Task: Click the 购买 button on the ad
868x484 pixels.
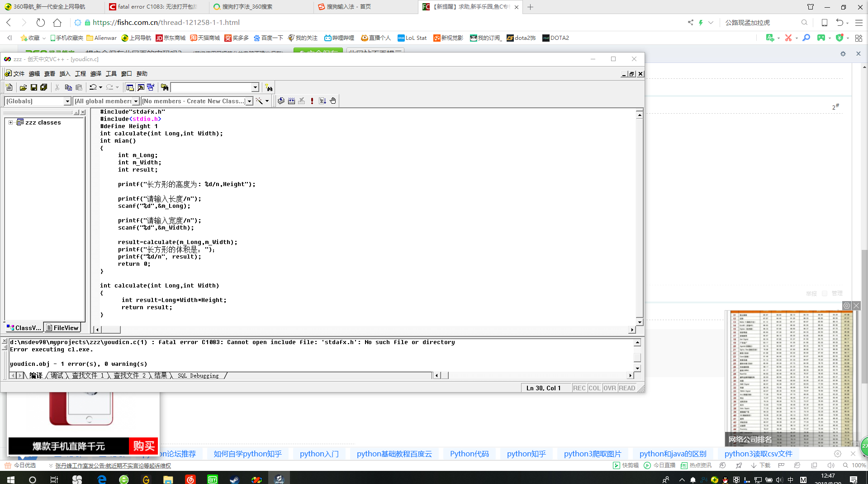Action: click(144, 446)
